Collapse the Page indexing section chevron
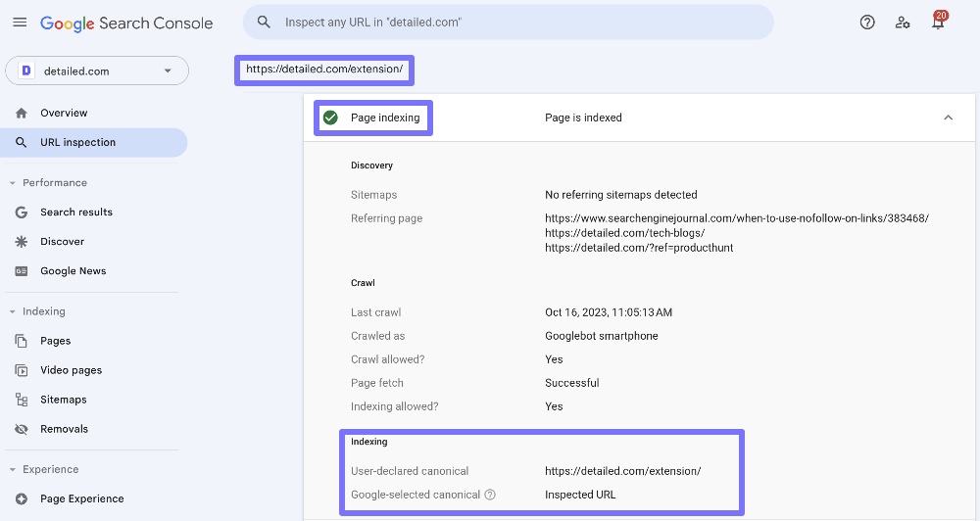This screenshot has height=521, width=980. pyautogui.click(x=948, y=118)
